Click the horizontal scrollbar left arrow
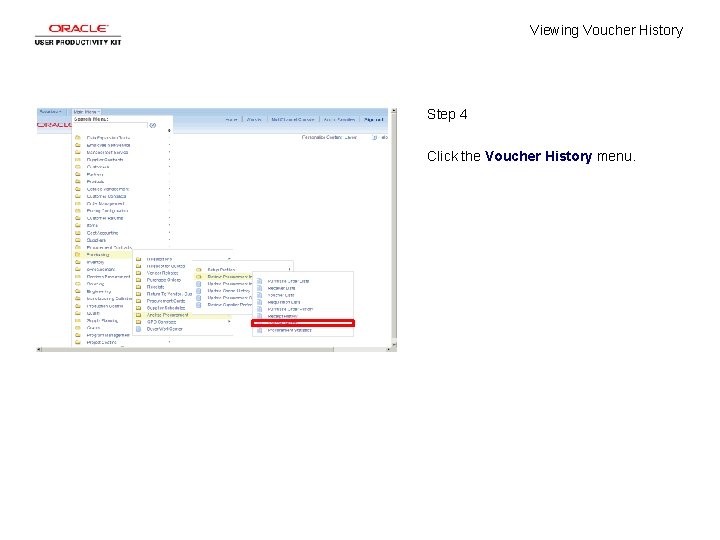The image size is (720, 540). tap(39, 349)
